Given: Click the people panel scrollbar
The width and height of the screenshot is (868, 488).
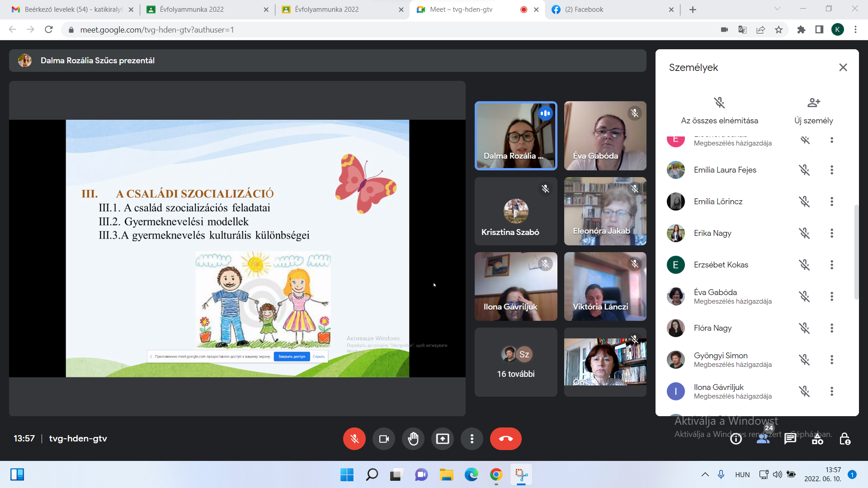Looking at the screenshot, I should pyautogui.click(x=856, y=252).
